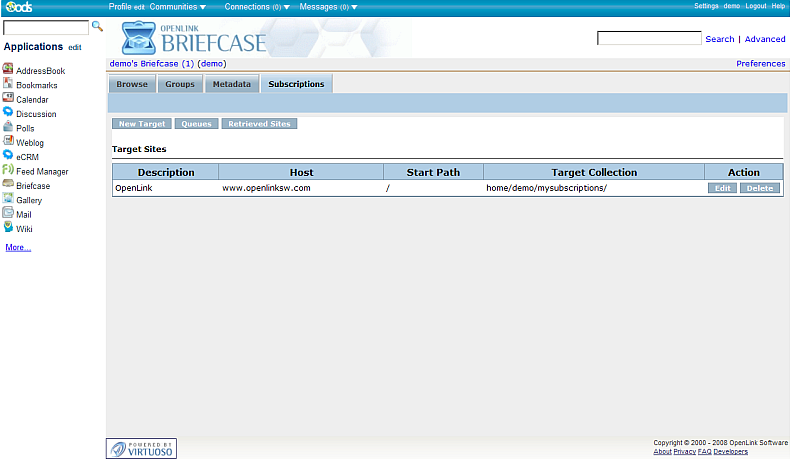Screen dimensions: 800x472
Task: Click the Mail icon in sidebar
Action: click(8, 214)
